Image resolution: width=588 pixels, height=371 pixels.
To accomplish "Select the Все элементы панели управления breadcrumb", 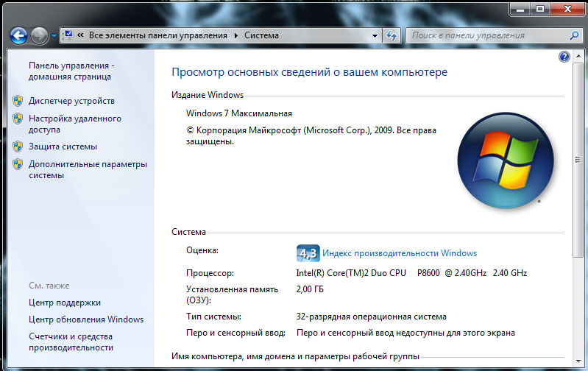I will tap(159, 35).
